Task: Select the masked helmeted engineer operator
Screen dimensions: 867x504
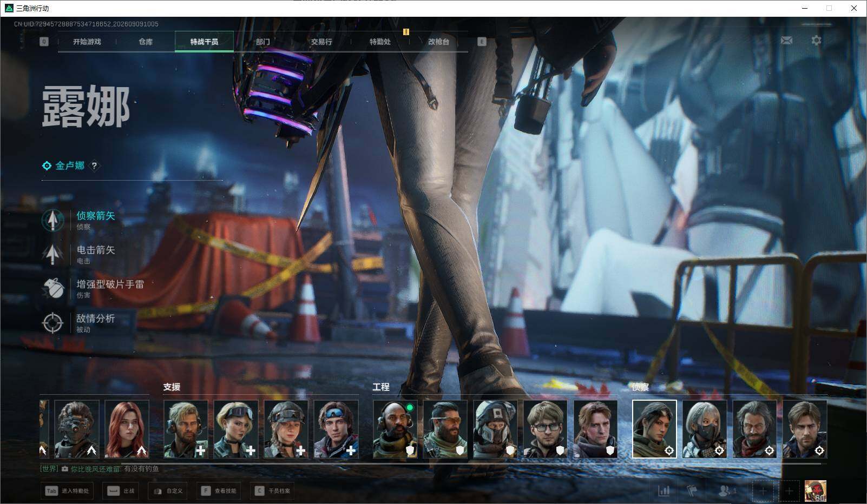Action: [x=495, y=429]
